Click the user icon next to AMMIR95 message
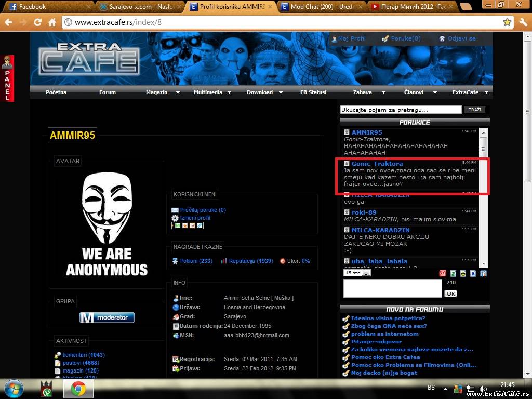 click(x=347, y=132)
